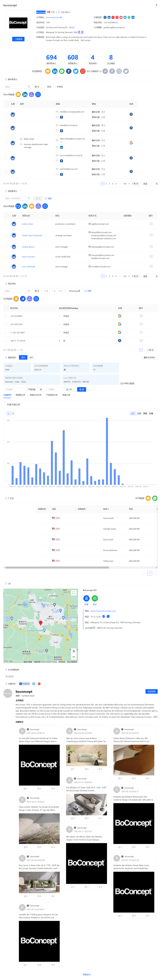161x980 pixels.
Task: Click horizontal scrollbar under 广交会 table
Action: click(x=57, y=567)
